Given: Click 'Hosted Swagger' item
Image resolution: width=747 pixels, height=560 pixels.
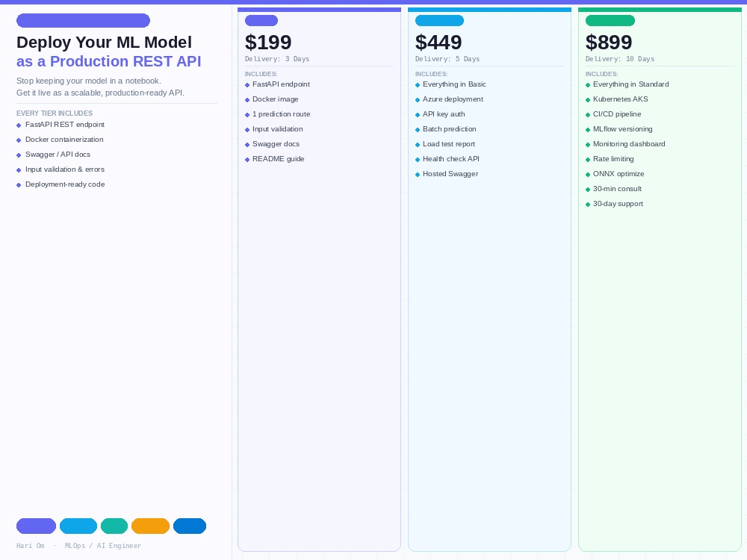Looking at the screenshot, I should (x=450, y=174).
